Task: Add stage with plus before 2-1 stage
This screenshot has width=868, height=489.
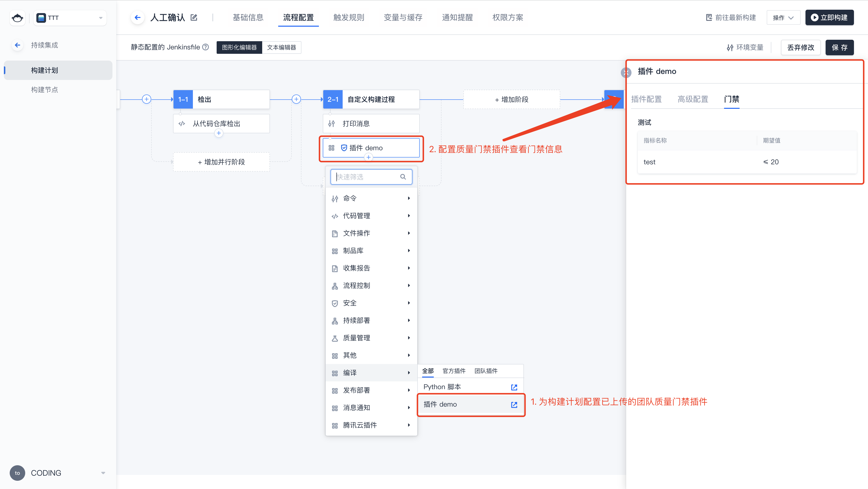Action: (x=296, y=99)
